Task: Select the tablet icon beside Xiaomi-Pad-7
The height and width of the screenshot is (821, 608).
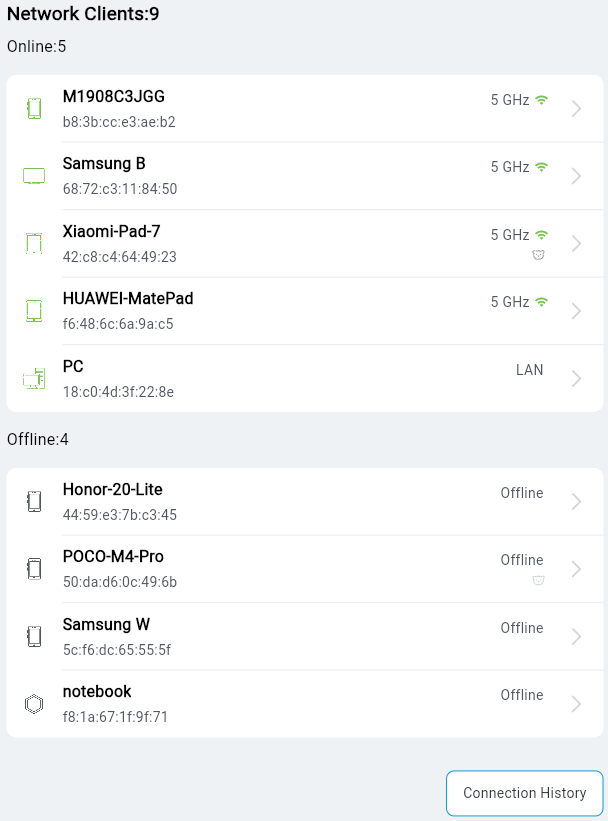Action: pyautogui.click(x=34, y=242)
